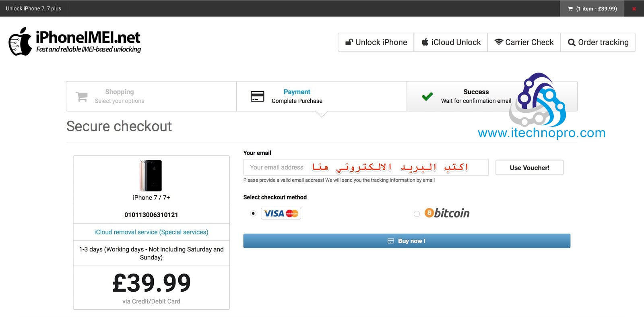Click the Your email address field
Image resolution: width=644 pixels, height=317 pixels.
pos(366,167)
